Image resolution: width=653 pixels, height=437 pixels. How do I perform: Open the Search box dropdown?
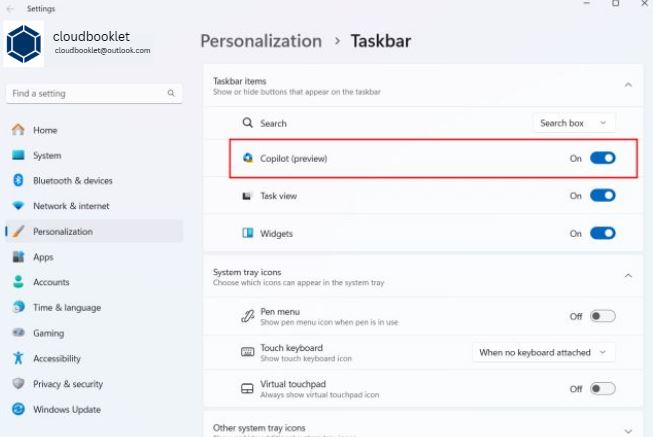(x=574, y=123)
